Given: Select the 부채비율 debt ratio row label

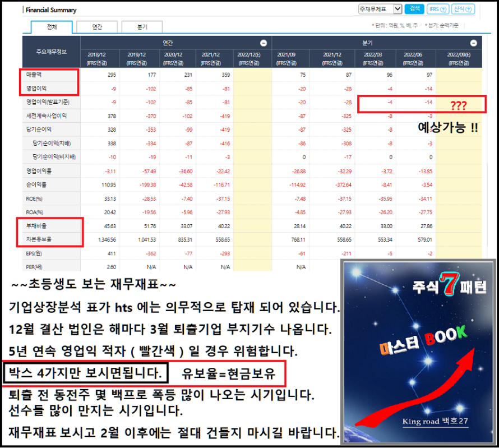Looking at the screenshot, I should click(36, 227).
